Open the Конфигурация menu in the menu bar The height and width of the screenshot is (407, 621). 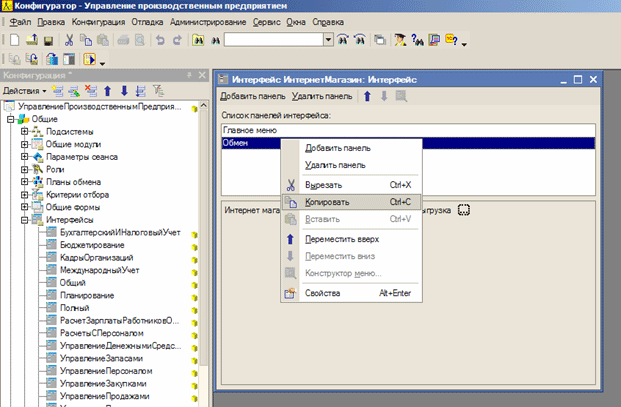[98, 20]
